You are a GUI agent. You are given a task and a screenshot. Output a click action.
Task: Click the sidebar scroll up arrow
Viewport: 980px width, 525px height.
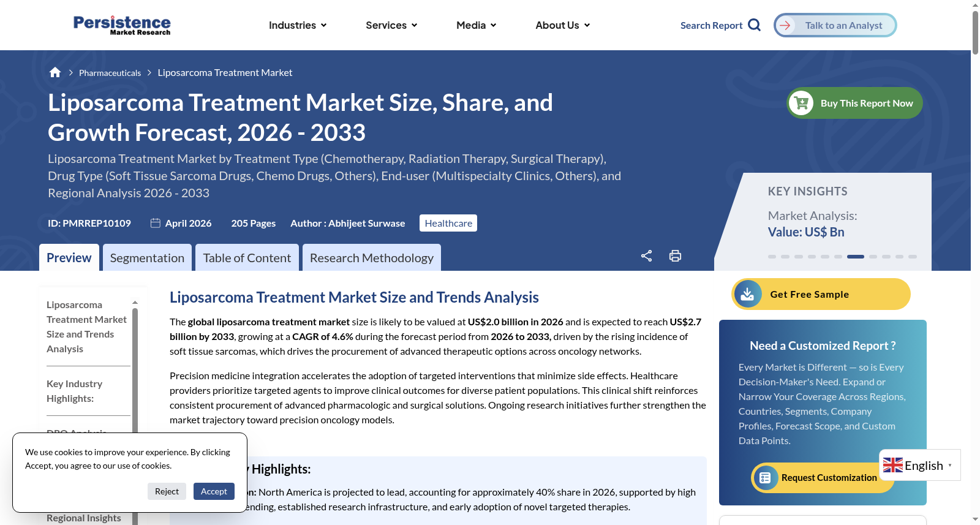coord(135,303)
